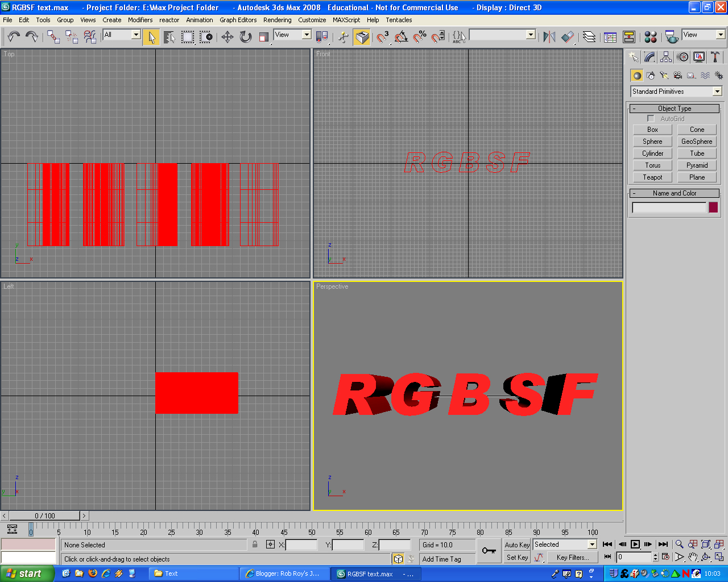Click Edit Named Selection Sets icon
This screenshot has height=582, width=728.
tap(459, 37)
